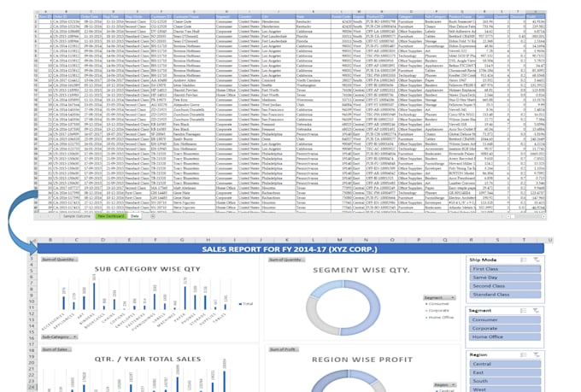Click the Ship Mode slicer header

(x=484, y=260)
